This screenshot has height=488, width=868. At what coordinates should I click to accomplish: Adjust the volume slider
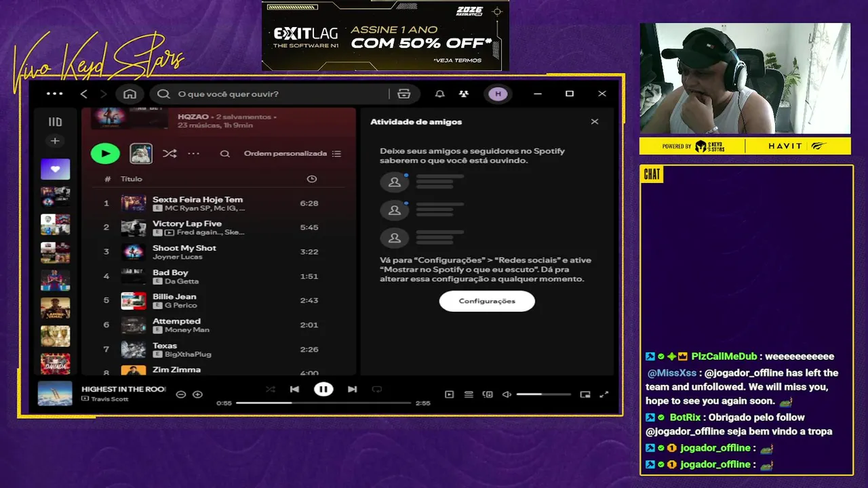543,394
